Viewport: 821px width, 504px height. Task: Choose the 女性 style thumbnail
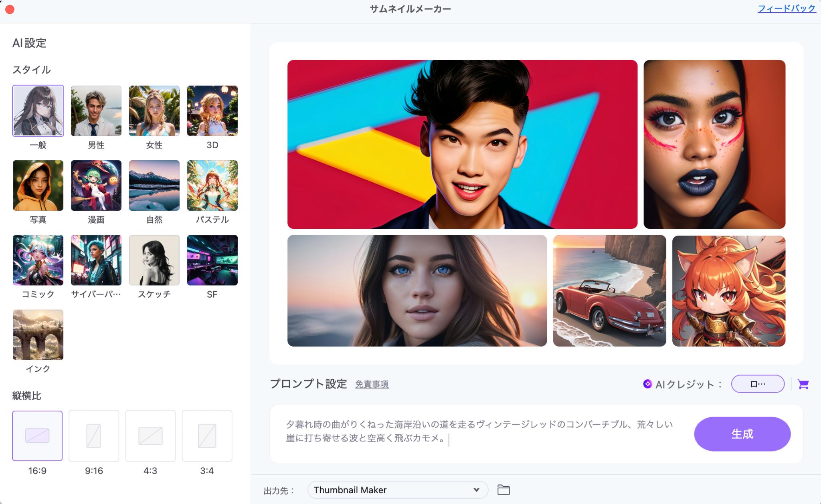[x=154, y=111]
